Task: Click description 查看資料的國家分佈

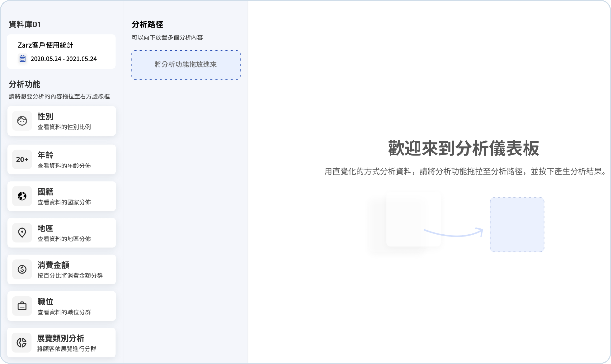Action: click(64, 202)
